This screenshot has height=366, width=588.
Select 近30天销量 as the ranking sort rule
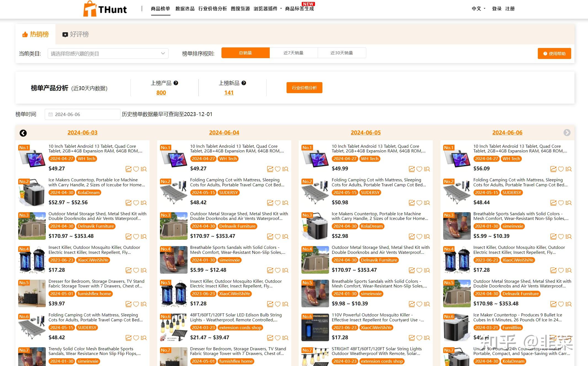coord(342,53)
